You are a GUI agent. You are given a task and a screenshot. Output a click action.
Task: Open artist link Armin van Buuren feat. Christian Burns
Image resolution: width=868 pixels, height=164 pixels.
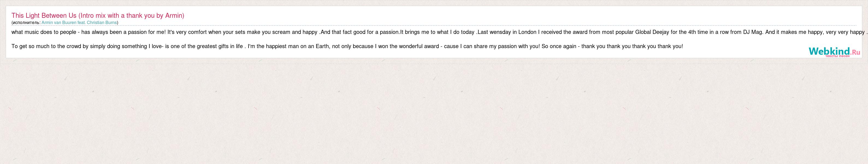click(x=79, y=23)
